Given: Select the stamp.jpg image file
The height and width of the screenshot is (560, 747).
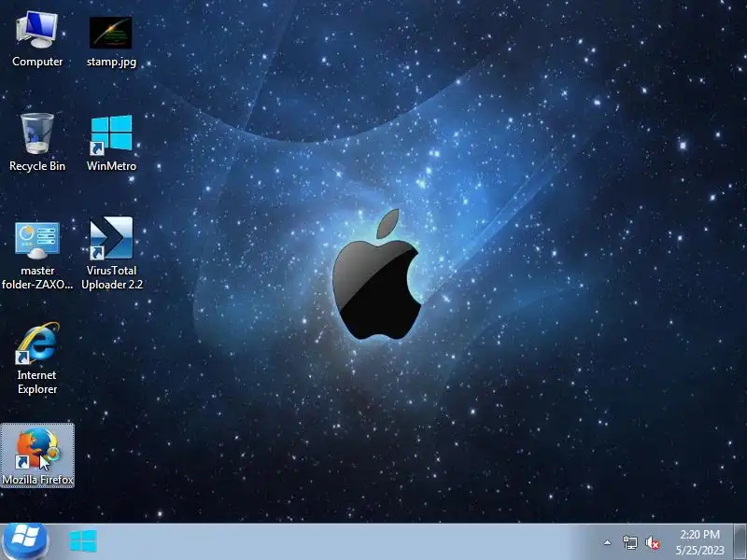Looking at the screenshot, I should coord(111,41).
